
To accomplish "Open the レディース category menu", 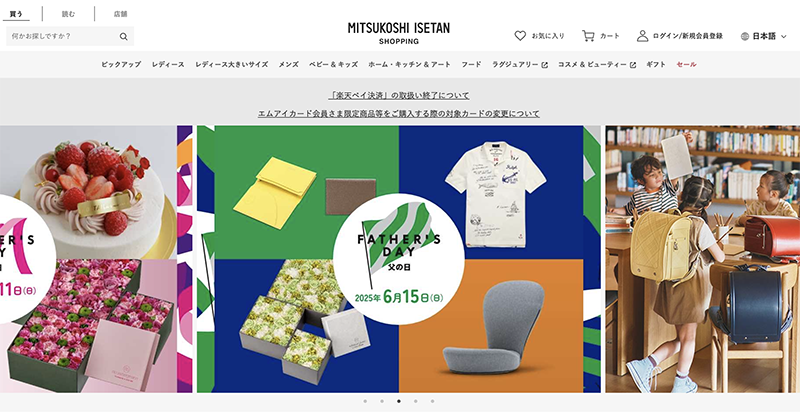I will pos(168,64).
